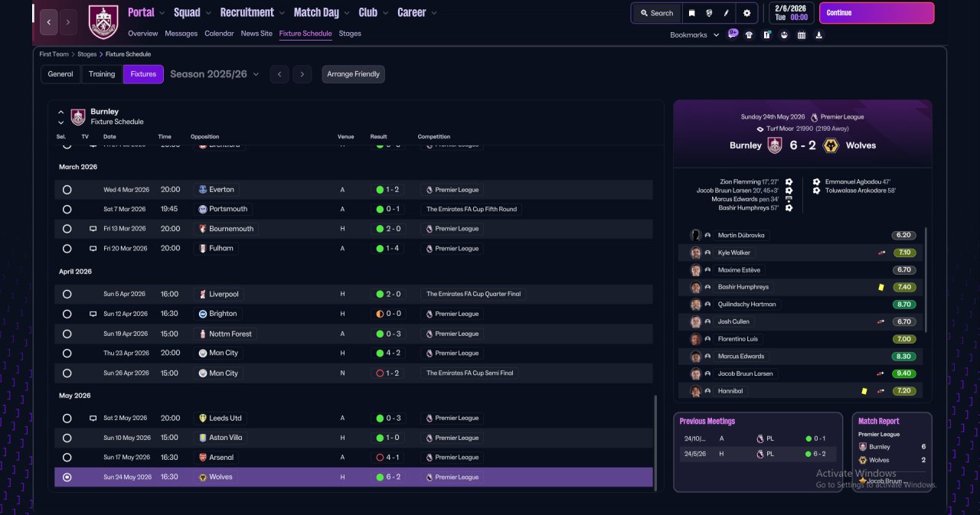Click the download tray icon in bookmarks bar
This screenshot has width=980, height=515.
pos(819,34)
